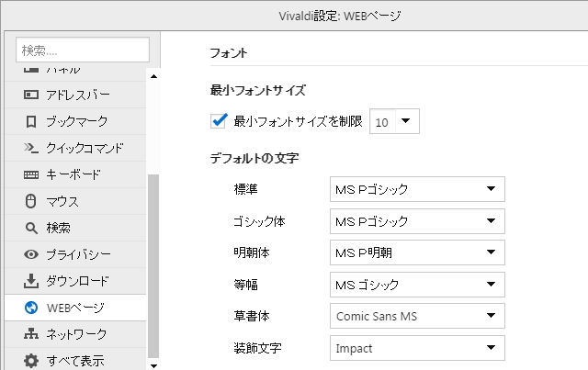This screenshot has width=588, height=370.
Task: Show all settings with すべて表示
Action: pyautogui.click(x=75, y=359)
